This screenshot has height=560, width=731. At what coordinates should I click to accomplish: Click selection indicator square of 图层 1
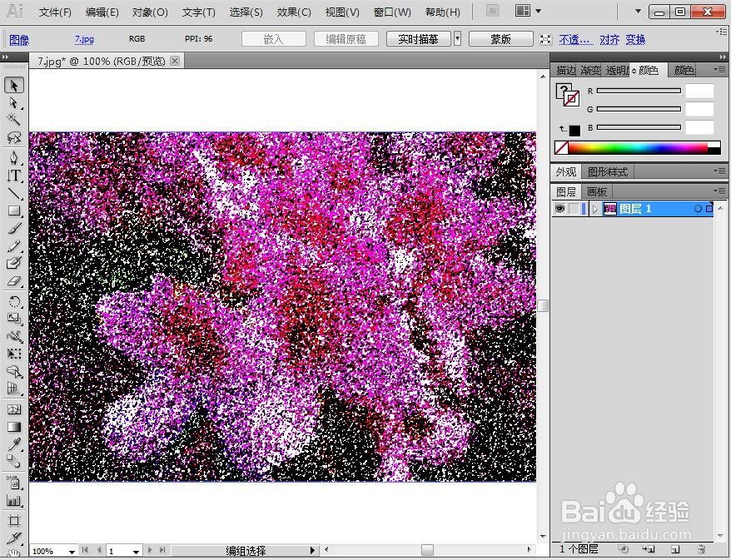click(x=709, y=209)
